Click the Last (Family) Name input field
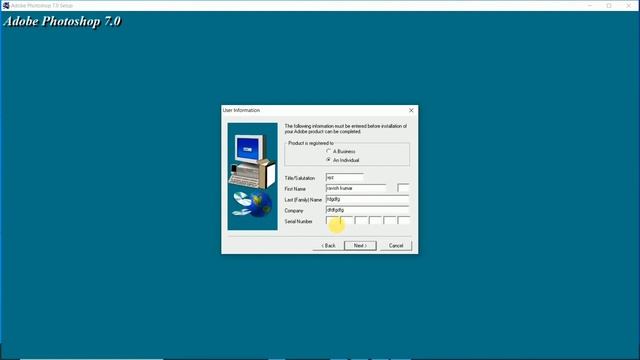 [x=367, y=199]
